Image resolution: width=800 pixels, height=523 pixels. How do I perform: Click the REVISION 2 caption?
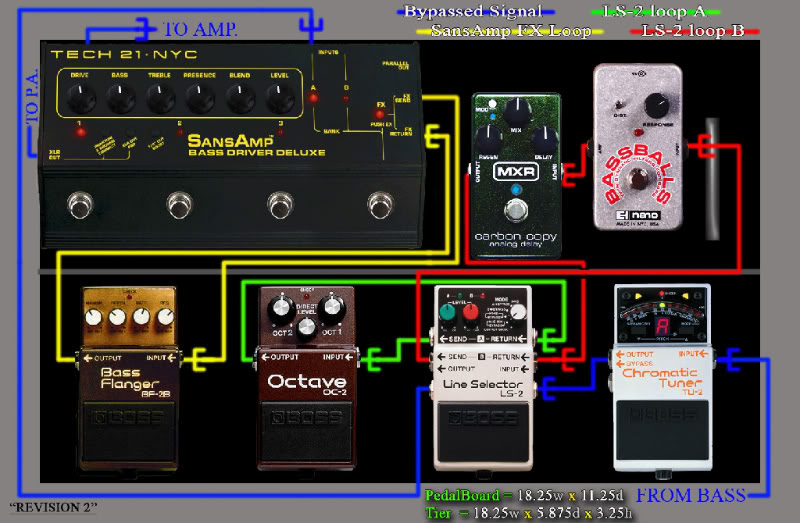point(54,508)
